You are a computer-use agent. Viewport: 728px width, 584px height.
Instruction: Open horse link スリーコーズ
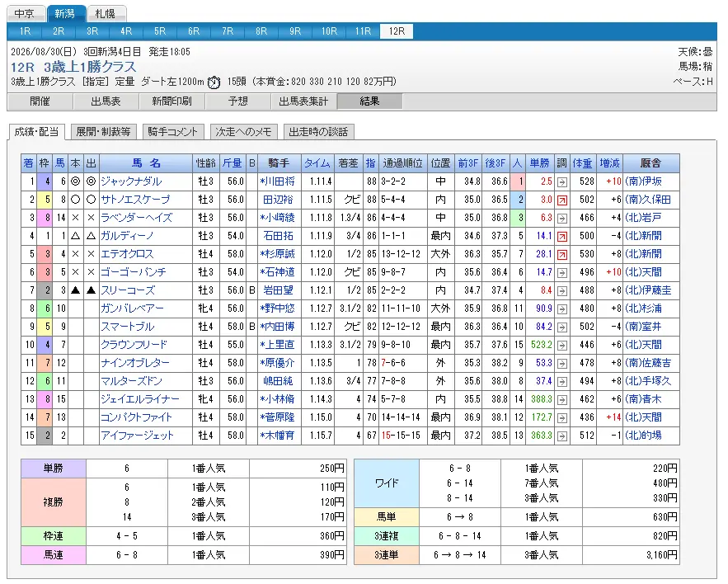pyautogui.click(x=128, y=291)
